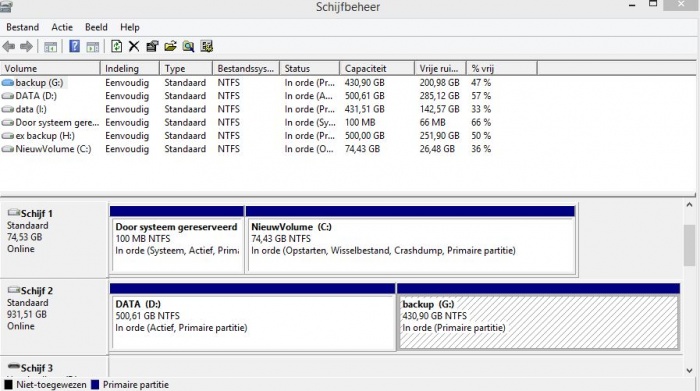
Task: Click the system reserved volume icon in list
Action: click(8, 123)
